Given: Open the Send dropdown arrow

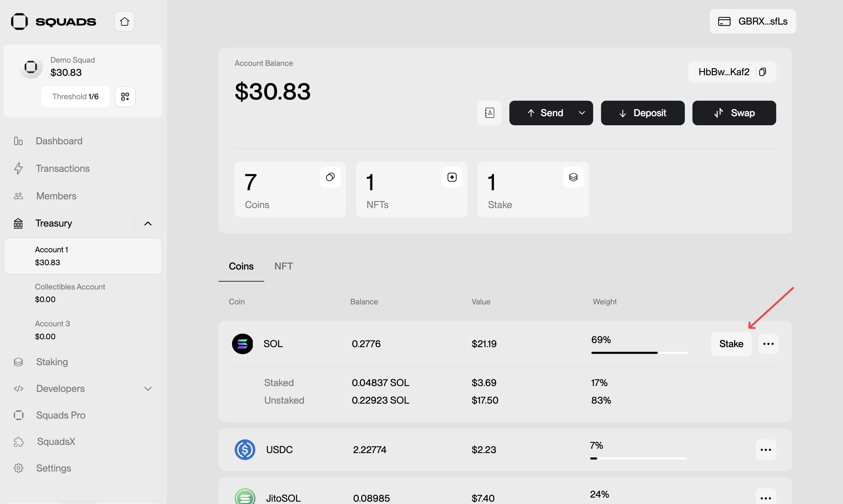Looking at the screenshot, I should pos(582,113).
